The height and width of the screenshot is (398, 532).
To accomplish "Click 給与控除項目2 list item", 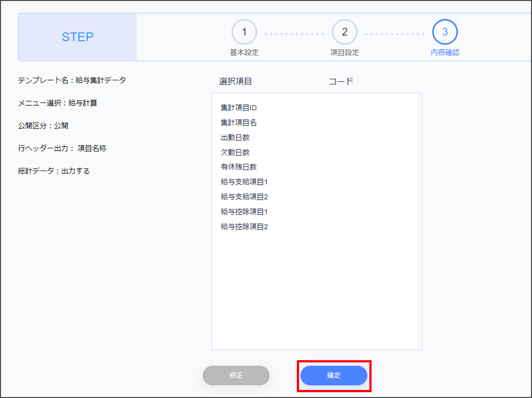I will 244,227.
